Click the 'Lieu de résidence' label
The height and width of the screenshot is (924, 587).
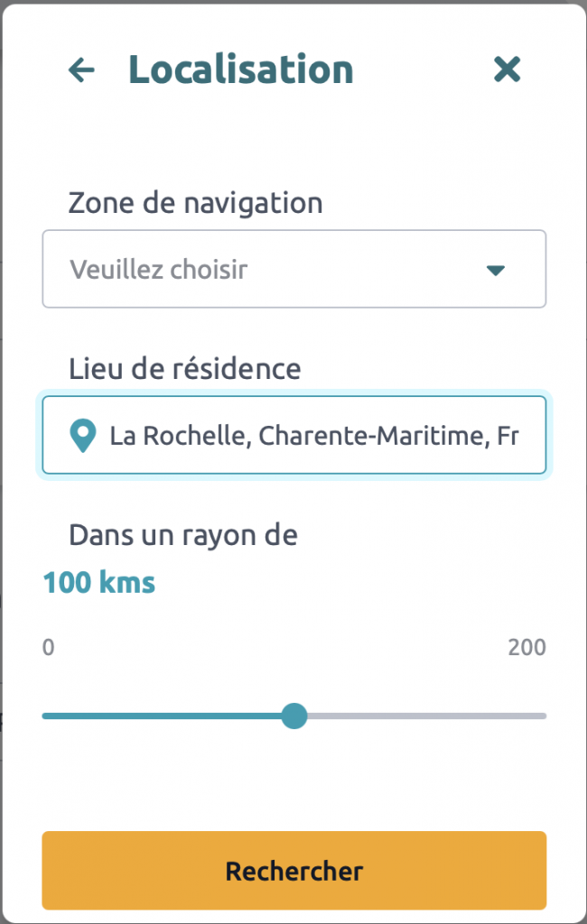(x=184, y=368)
